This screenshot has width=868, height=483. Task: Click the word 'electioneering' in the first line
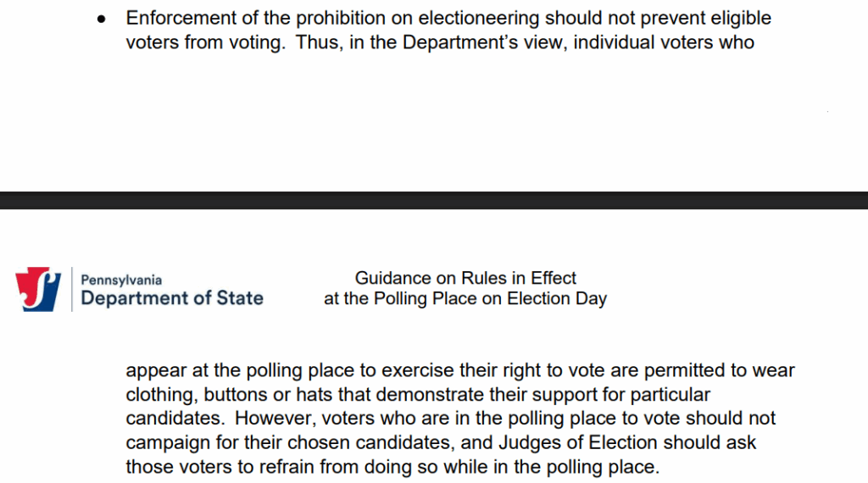pos(478,19)
